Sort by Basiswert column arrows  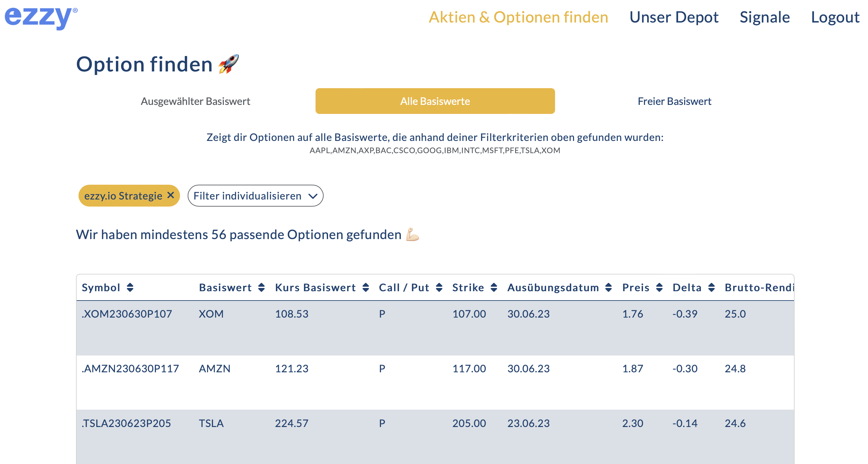tap(261, 287)
